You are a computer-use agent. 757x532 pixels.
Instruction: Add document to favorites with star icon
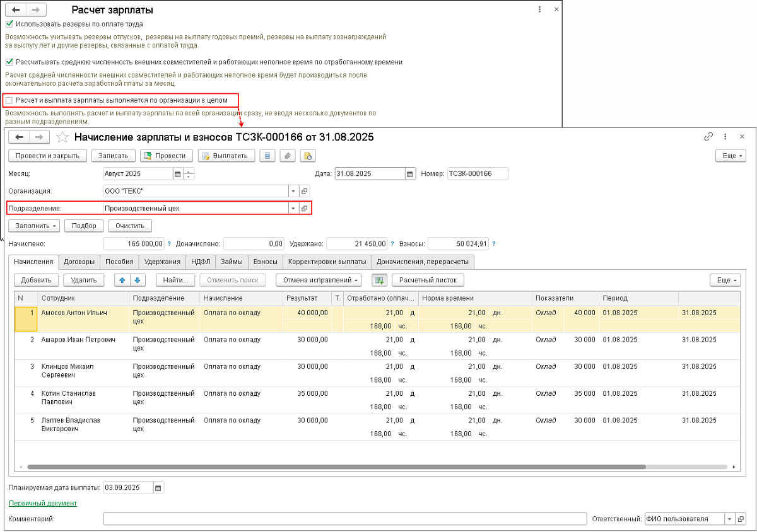(x=62, y=137)
